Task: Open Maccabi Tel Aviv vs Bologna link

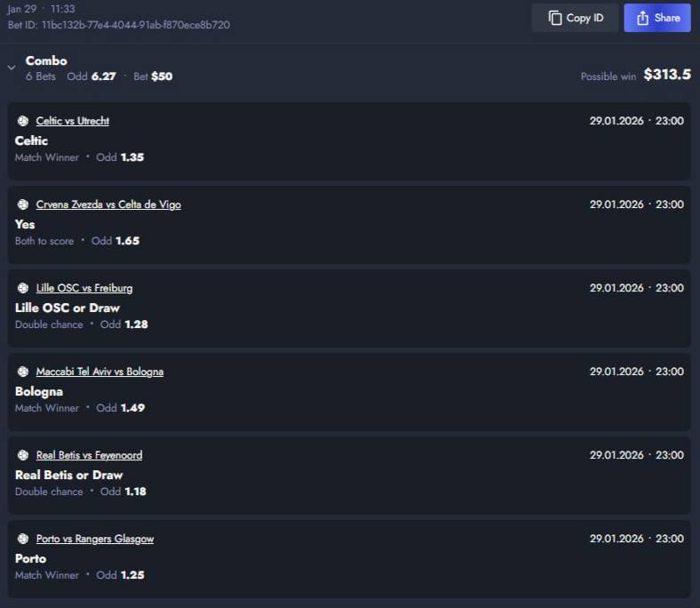Action: tap(99, 372)
